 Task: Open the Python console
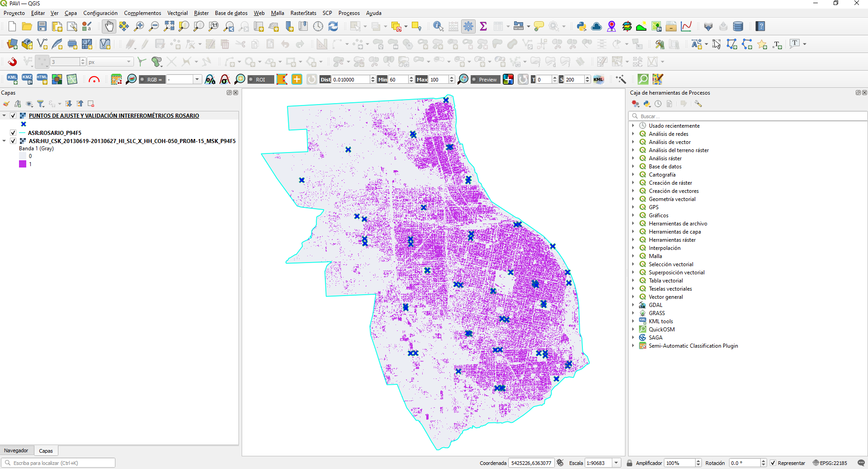point(582,26)
